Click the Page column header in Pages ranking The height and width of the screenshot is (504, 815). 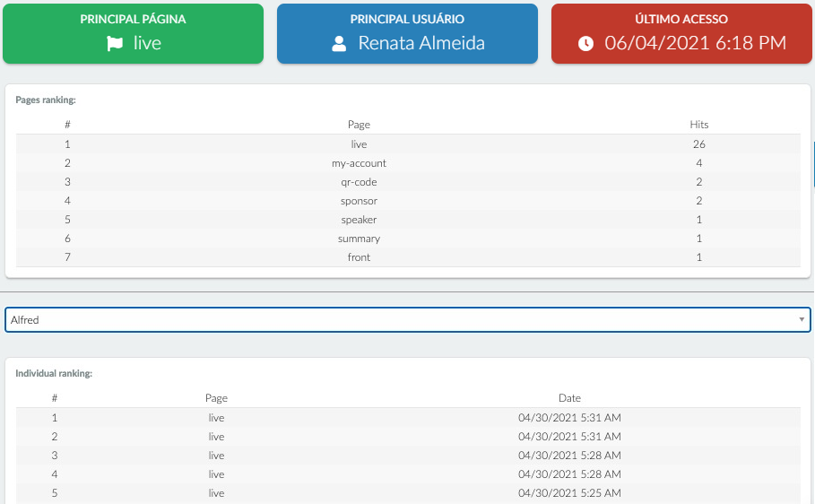point(359,125)
